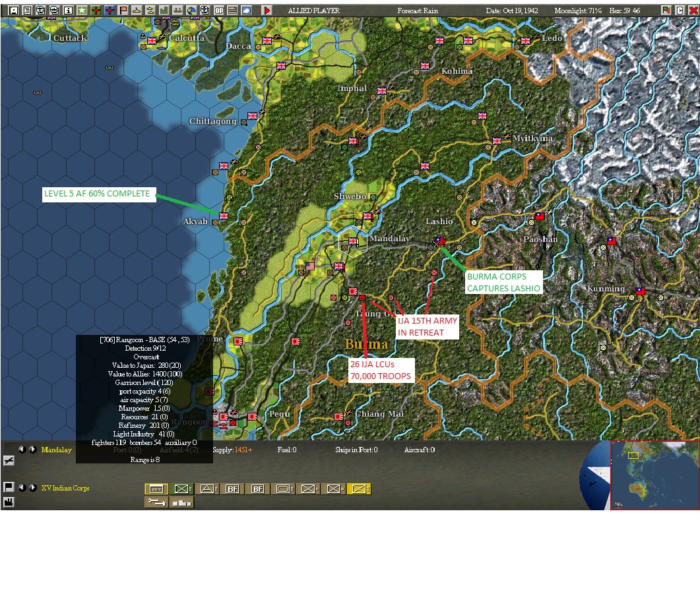Click the Pacific minimap thumbnail
The width and height of the screenshot is (700, 592).
click(654, 475)
